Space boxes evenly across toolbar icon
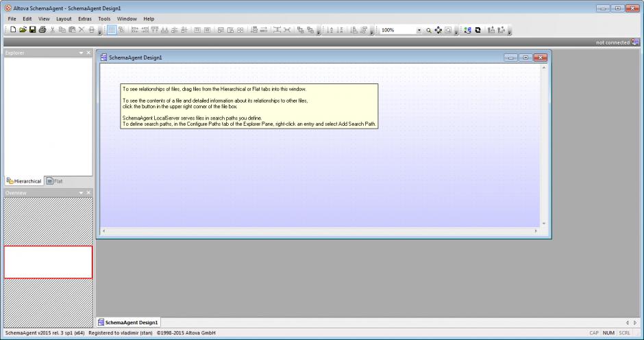Screen dimensions: 644x340 coord(197,30)
